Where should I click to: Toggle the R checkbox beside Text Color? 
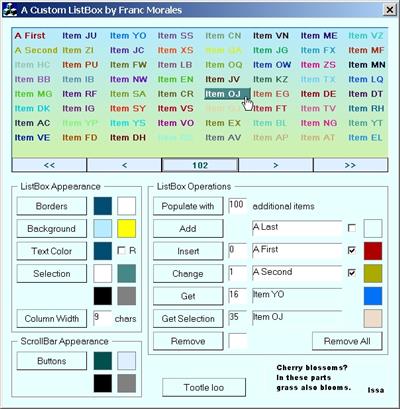point(122,251)
